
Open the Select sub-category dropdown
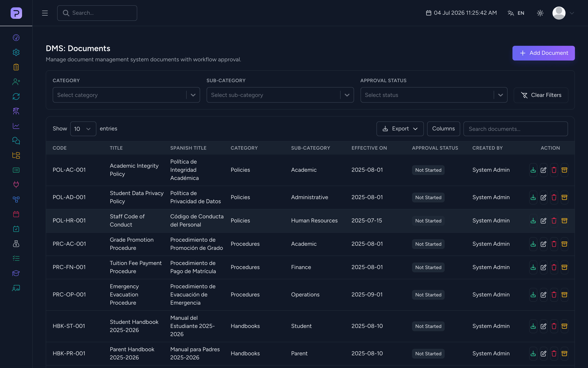[280, 95]
